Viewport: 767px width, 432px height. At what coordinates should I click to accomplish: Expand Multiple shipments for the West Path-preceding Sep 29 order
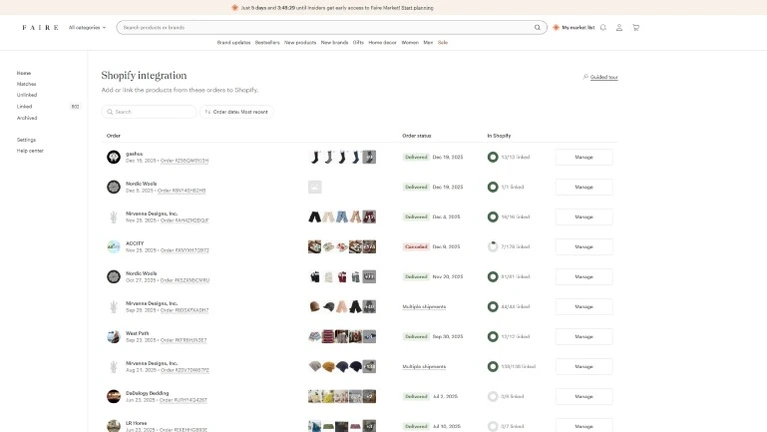click(x=424, y=307)
